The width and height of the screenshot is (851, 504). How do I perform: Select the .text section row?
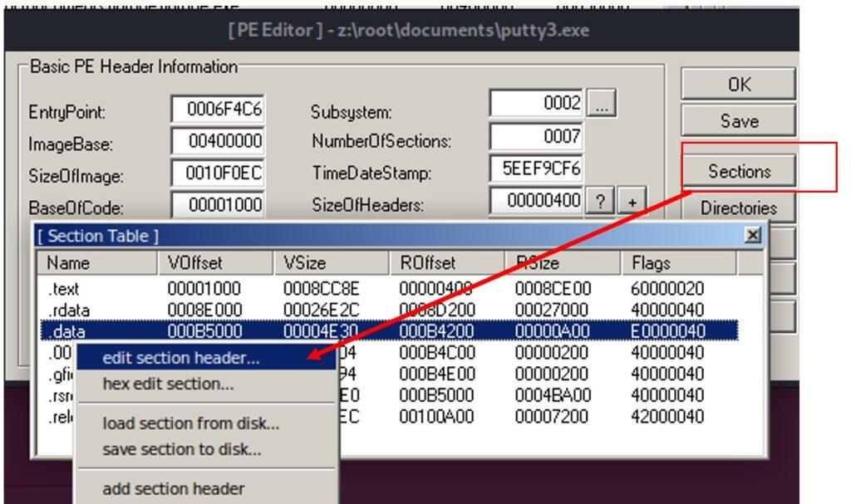pyautogui.click(x=389, y=289)
